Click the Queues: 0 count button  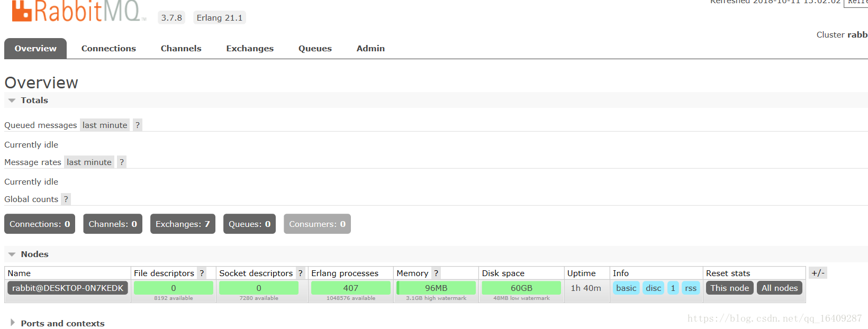pos(249,224)
